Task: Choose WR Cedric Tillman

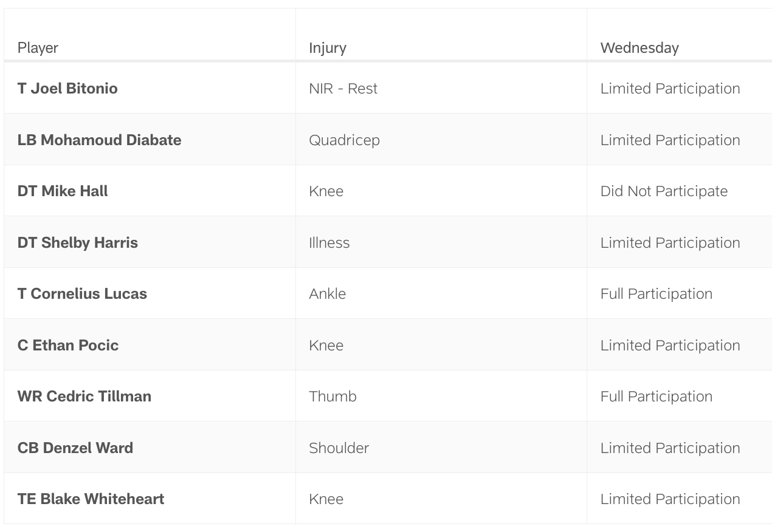Action: click(84, 397)
